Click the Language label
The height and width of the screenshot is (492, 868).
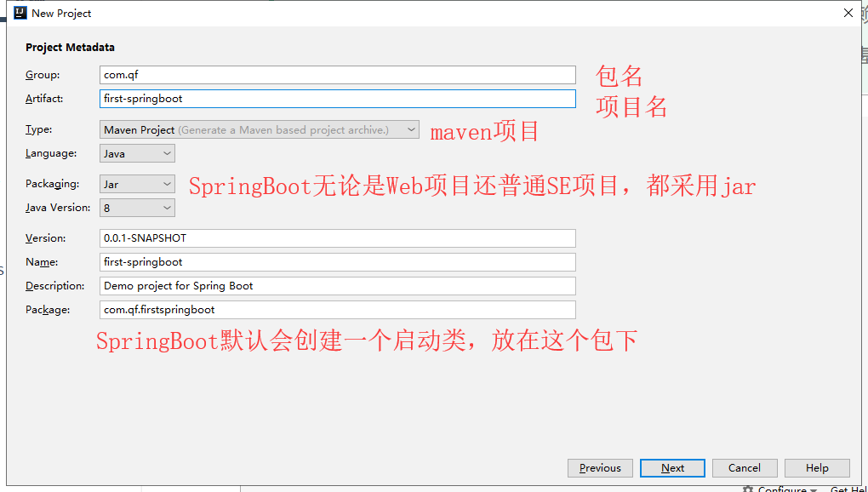51,153
